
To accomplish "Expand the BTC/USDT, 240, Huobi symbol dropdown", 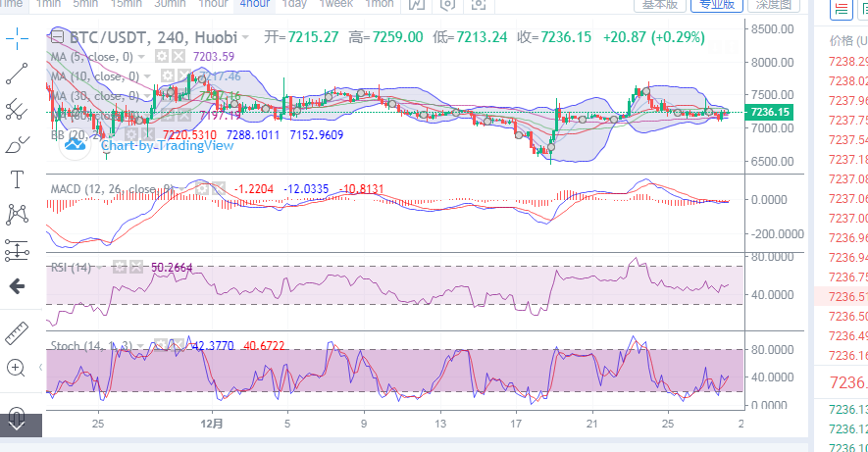I will pos(244,38).
